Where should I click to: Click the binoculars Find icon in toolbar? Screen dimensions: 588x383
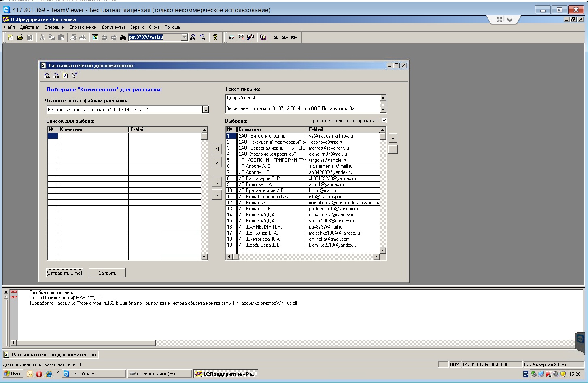(x=123, y=38)
